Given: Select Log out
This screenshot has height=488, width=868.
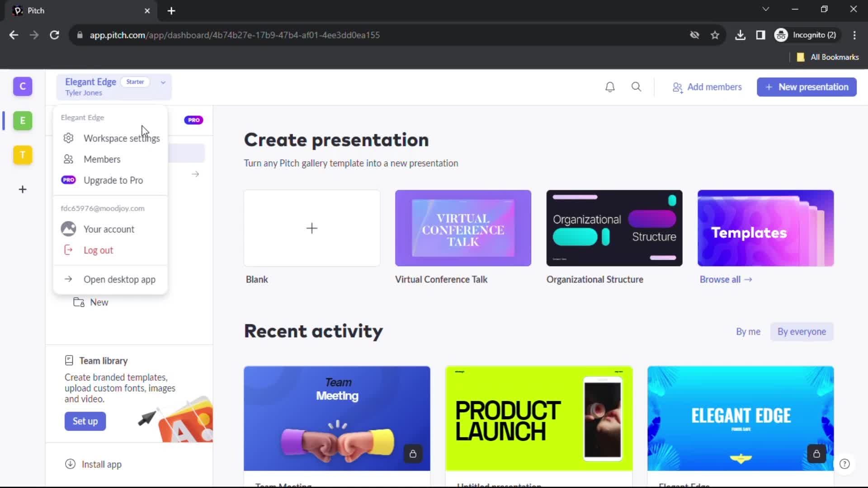Looking at the screenshot, I should (111, 250).
